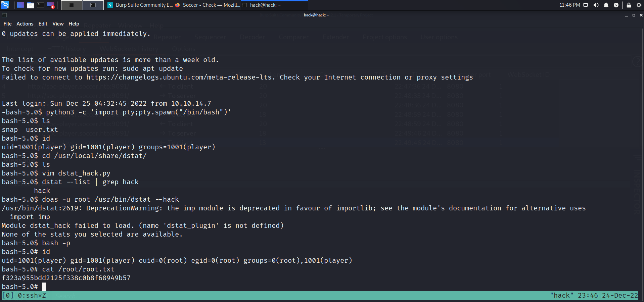Click the tmux window '0:ssh*Z' status entry

[x=32, y=296]
